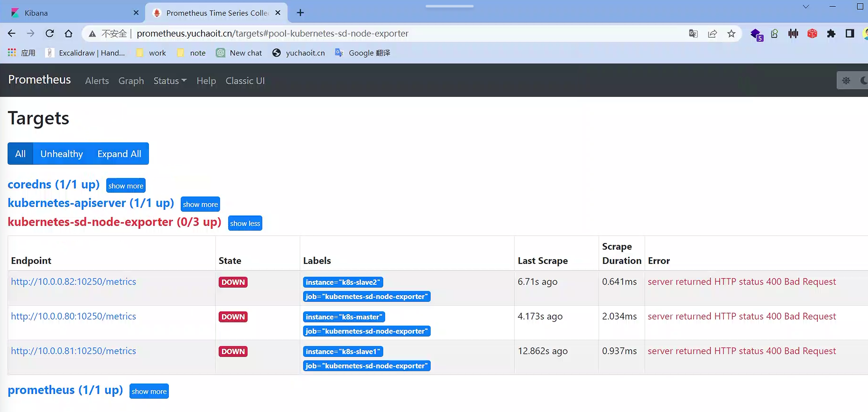Open the Status dropdown menu

[x=170, y=81]
